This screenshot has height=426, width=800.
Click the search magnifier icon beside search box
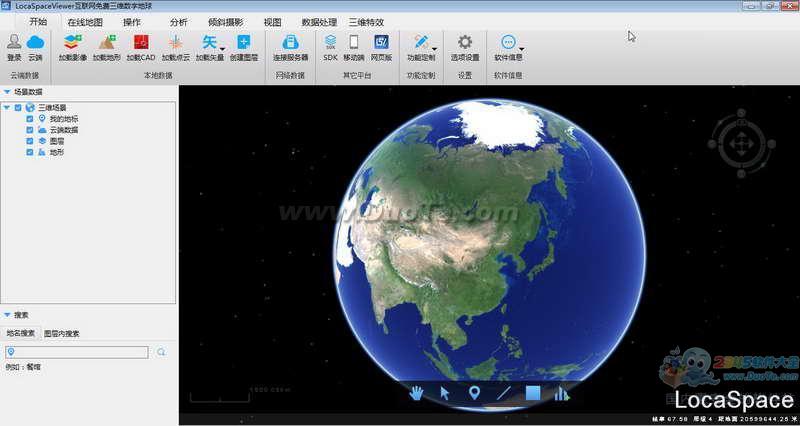161,352
